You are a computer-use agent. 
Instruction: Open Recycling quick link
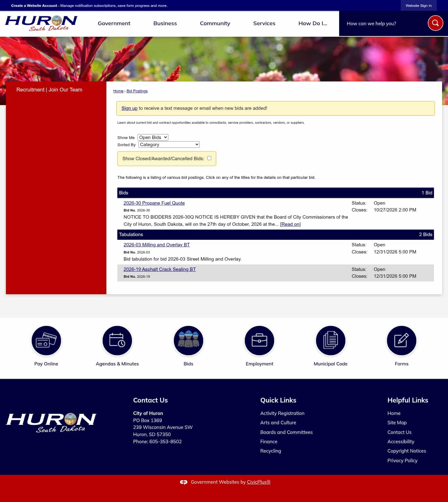[271, 451]
